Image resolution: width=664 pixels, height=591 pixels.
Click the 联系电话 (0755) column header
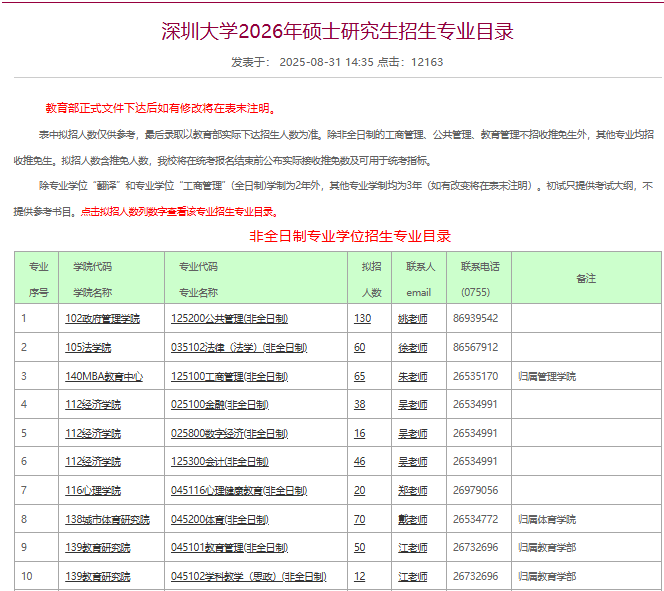tap(480, 279)
